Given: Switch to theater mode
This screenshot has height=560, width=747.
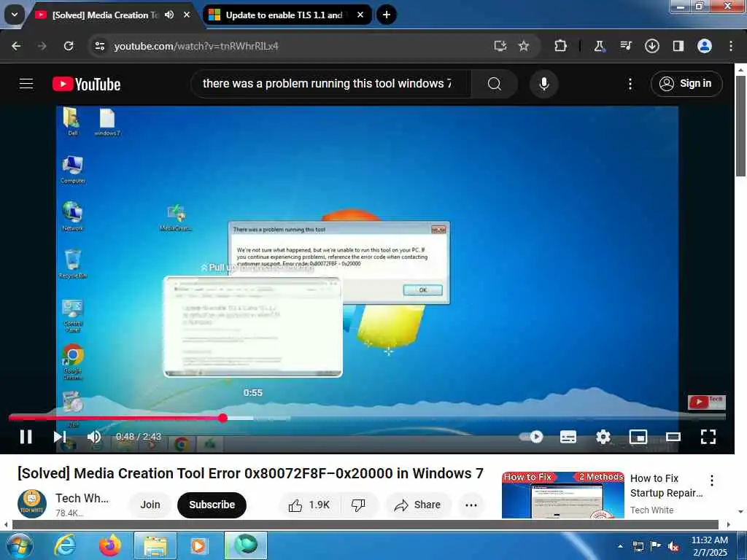Looking at the screenshot, I should 673,437.
